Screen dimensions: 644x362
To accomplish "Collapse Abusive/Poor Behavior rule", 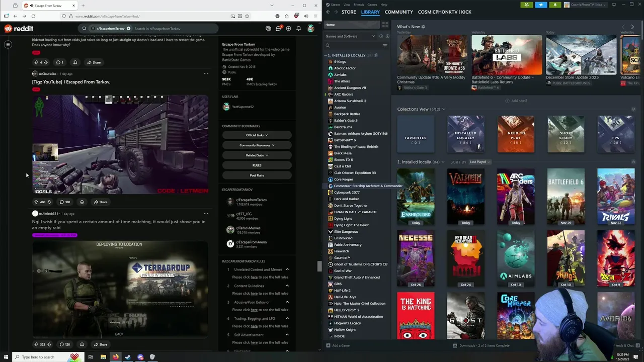I will 287,302.
